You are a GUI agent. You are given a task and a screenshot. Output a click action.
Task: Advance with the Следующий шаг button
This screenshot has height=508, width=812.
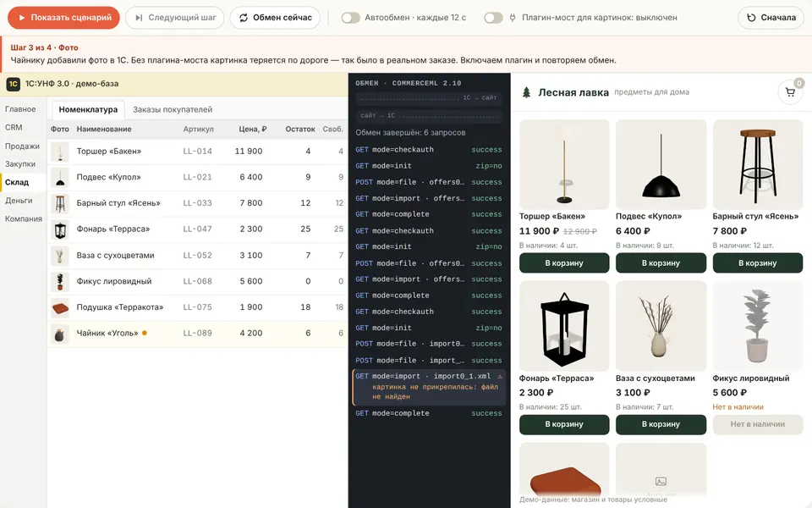pos(175,18)
